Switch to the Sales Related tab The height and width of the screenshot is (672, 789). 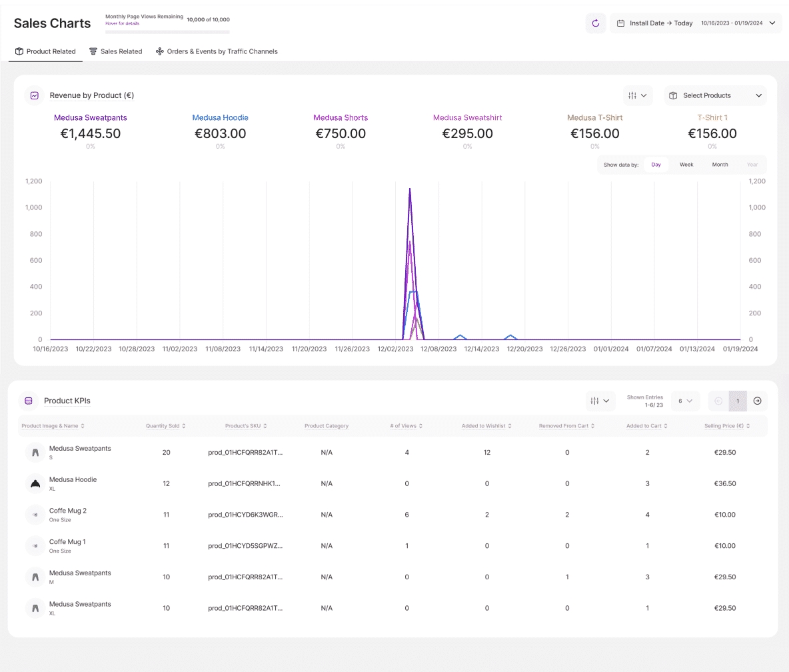[116, 51]
